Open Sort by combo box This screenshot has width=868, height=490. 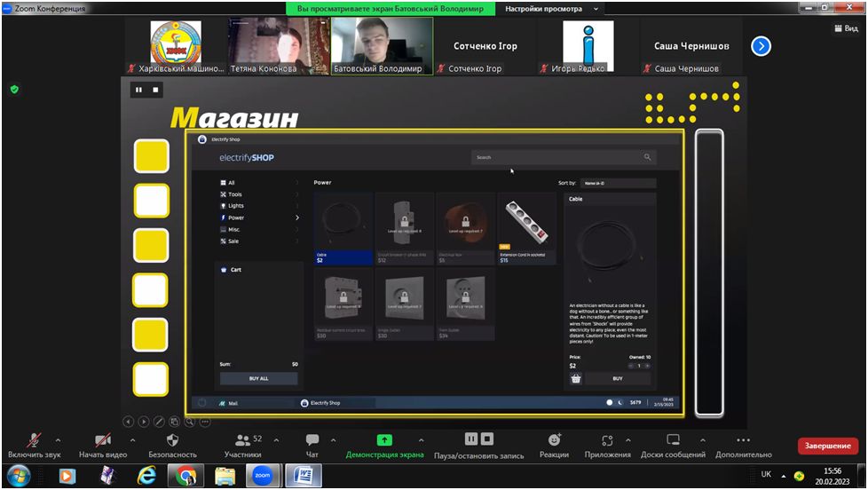[619, 183]
